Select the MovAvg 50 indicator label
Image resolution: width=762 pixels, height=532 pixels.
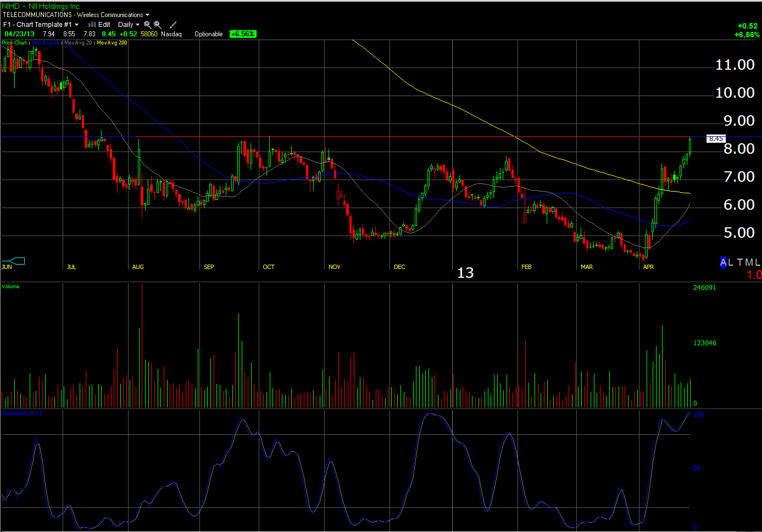[x=46, y=43]
